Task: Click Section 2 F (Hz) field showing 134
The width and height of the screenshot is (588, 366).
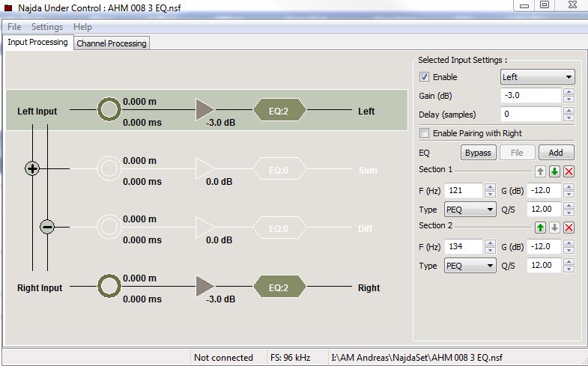Action: pos(463,246)
